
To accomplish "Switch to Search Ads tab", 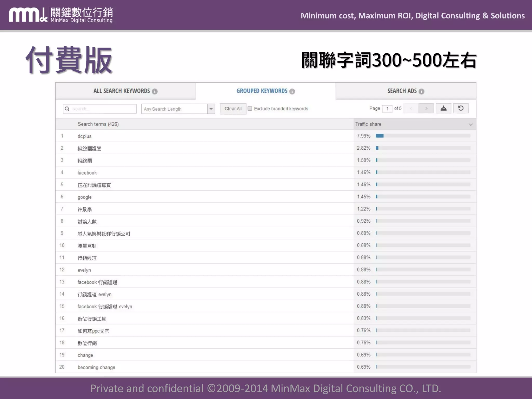I will tap(402, 91).
